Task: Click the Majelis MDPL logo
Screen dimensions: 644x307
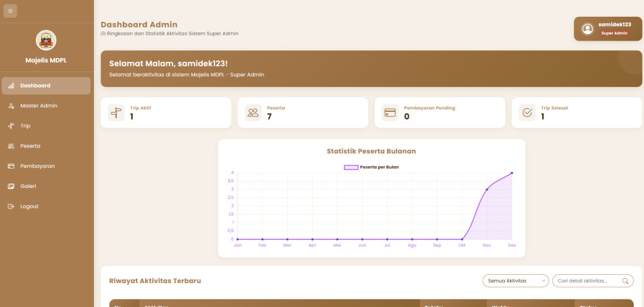Action: (46, 41)
